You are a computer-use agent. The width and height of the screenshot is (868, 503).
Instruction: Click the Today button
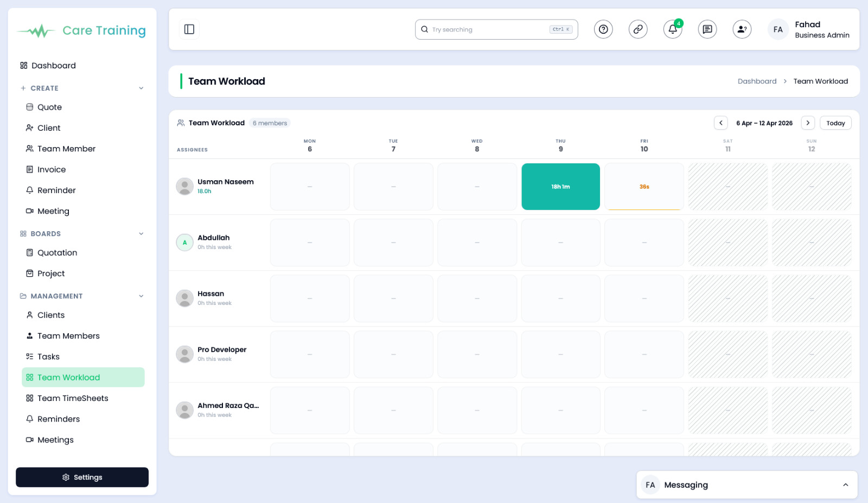835,123
